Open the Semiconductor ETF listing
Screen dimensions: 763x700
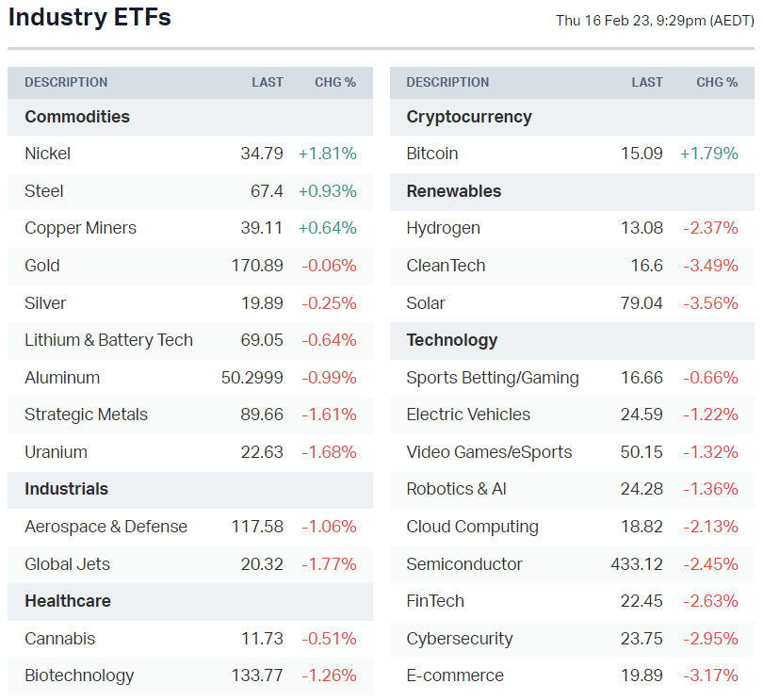click(464, 564)
